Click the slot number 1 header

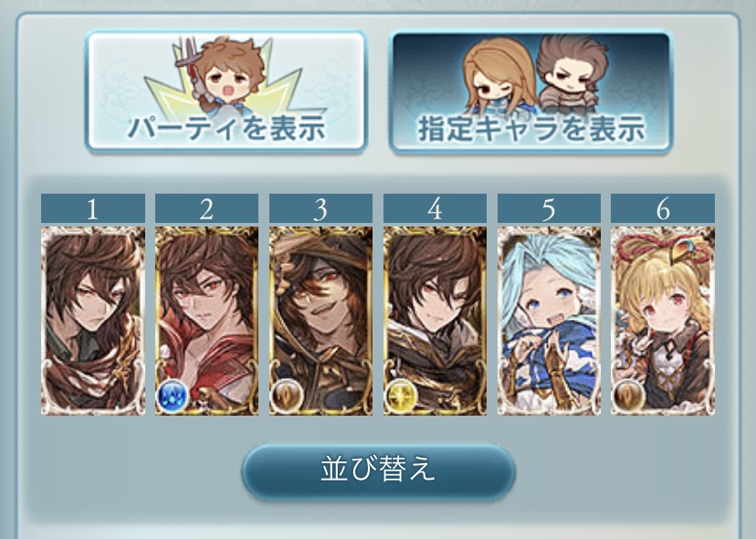pos(92,208)
